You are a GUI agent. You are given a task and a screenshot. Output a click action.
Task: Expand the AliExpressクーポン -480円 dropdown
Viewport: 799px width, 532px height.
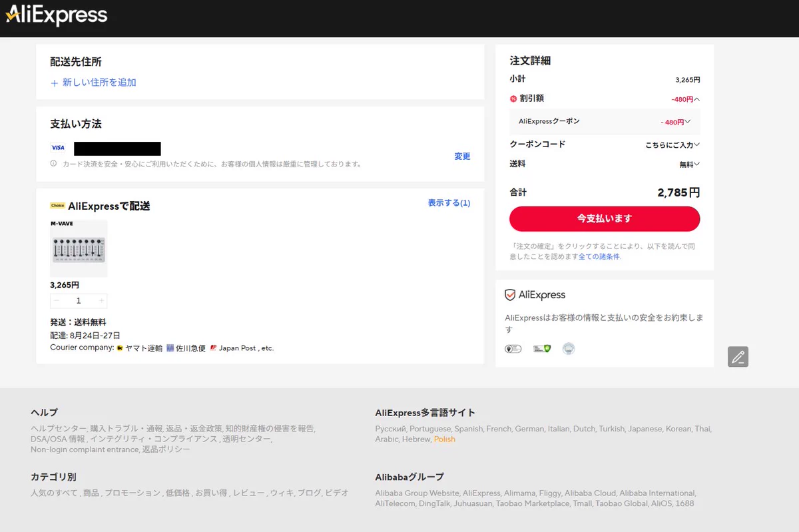click(x=688, y=122)
